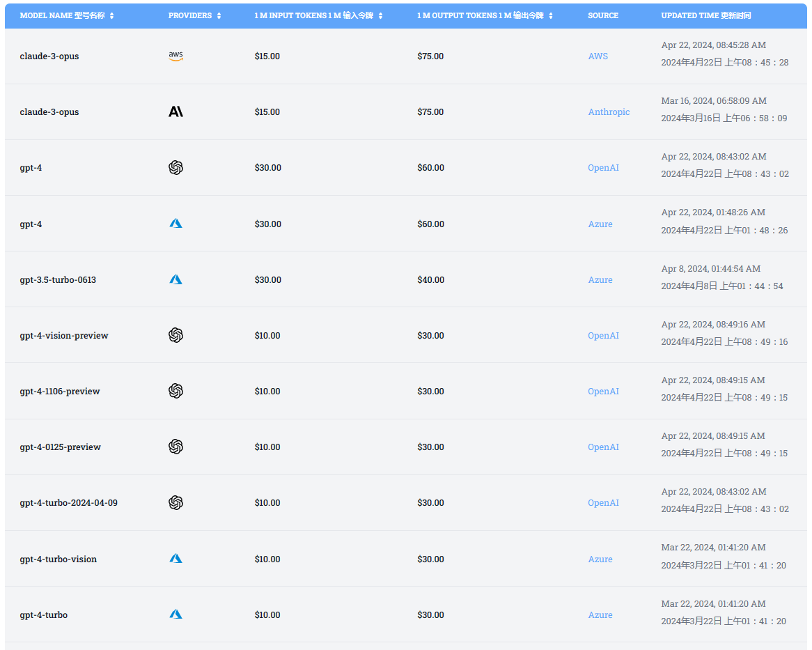Sort by 1 M Input Tokens arrows
812x650 pixels.
pos(380,15)
